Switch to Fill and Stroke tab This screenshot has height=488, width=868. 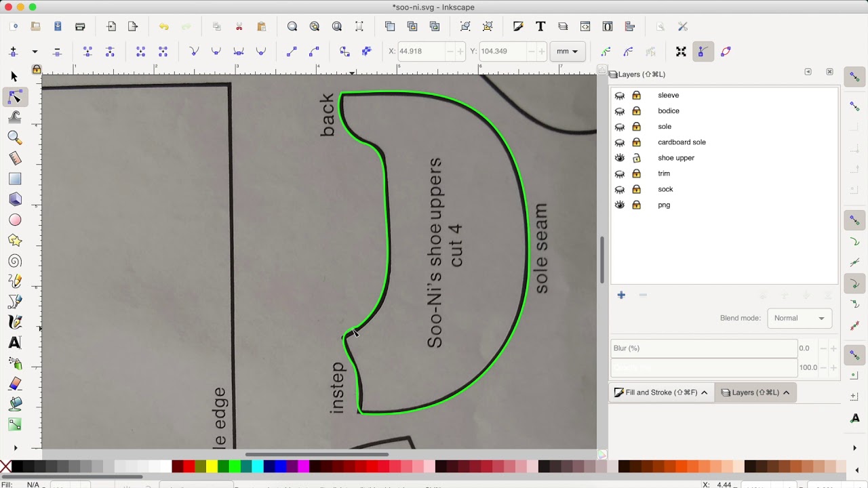pos(661,392)
